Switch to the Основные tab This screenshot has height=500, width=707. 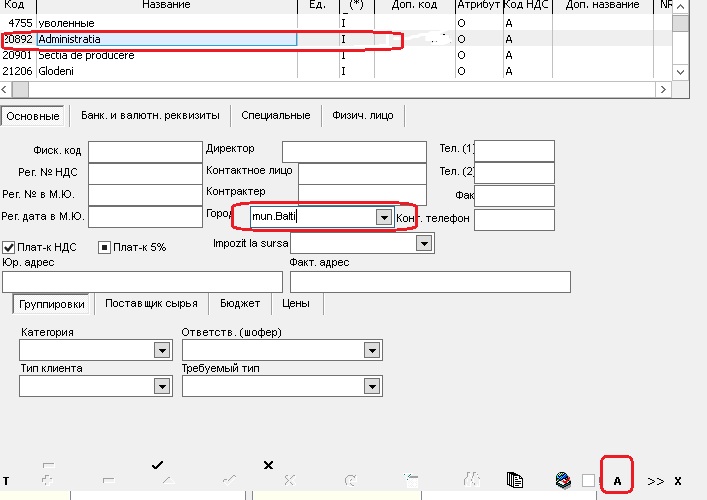33,116
